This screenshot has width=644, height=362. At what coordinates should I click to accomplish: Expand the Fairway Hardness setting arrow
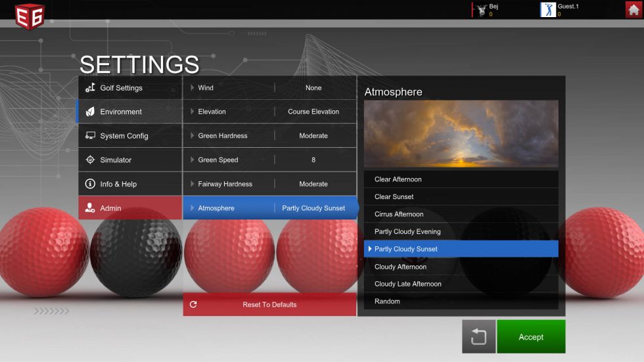192,184
